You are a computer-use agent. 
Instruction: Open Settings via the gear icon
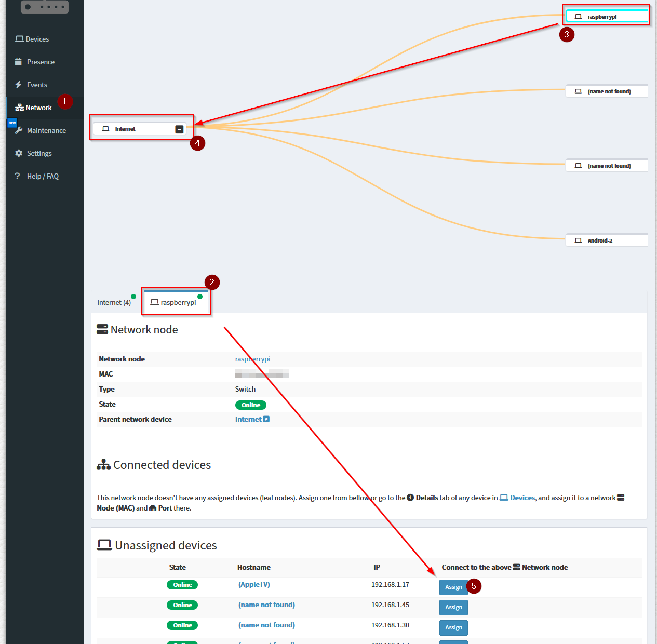click(19, 153)
